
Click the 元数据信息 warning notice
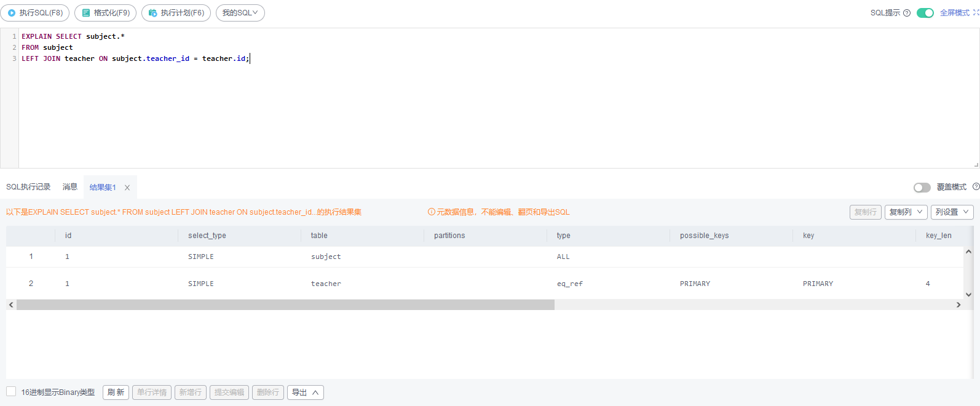[x=499, y=212]
